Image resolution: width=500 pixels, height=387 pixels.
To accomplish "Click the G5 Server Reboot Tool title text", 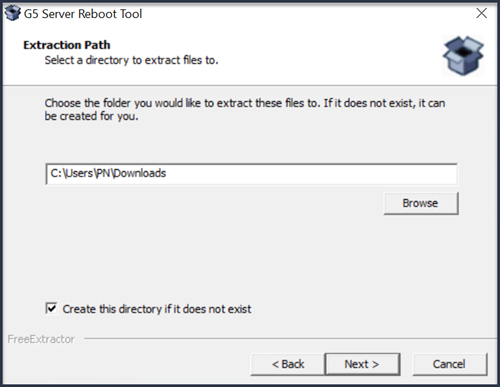I will pyautogui.click(x=83, y=14).
